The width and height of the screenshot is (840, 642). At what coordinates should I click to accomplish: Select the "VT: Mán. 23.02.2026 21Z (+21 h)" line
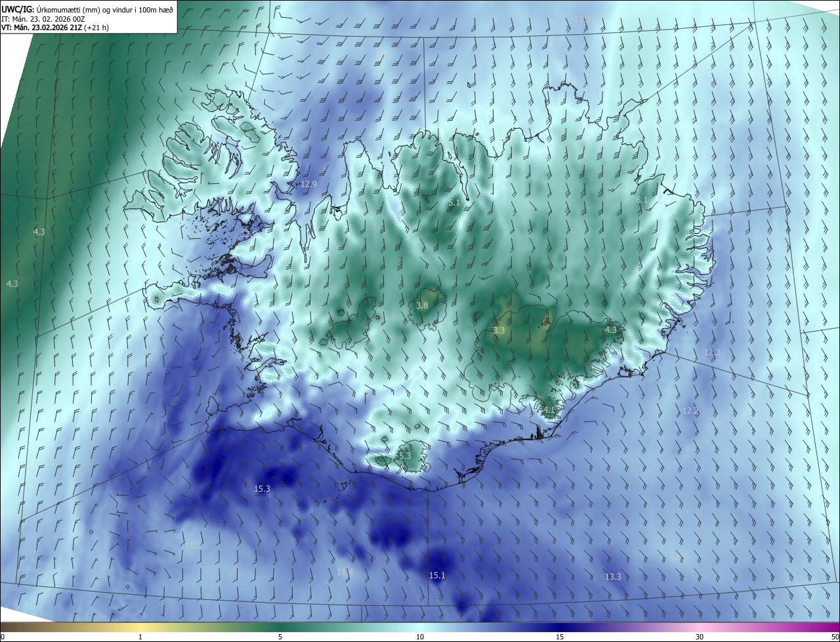tap(55, 28)
